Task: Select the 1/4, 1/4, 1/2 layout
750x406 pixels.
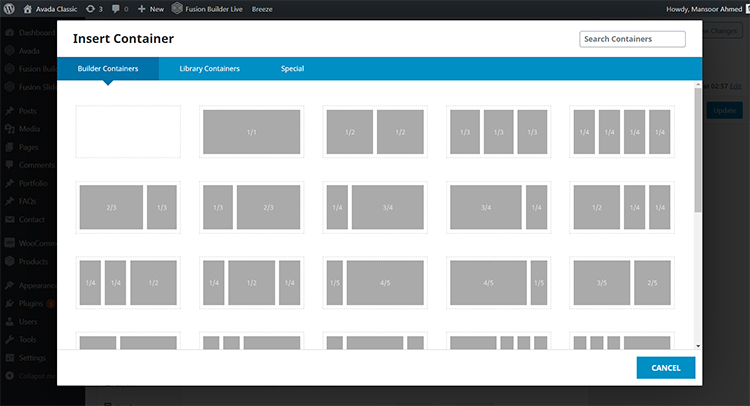Action: pyautogui.click(x=128, y=283)
